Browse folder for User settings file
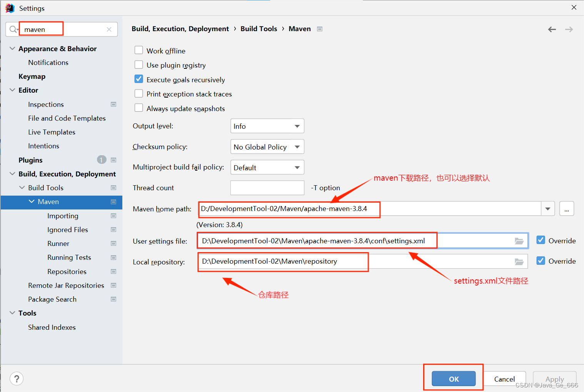The image size is (584, 392). (519, 241)
